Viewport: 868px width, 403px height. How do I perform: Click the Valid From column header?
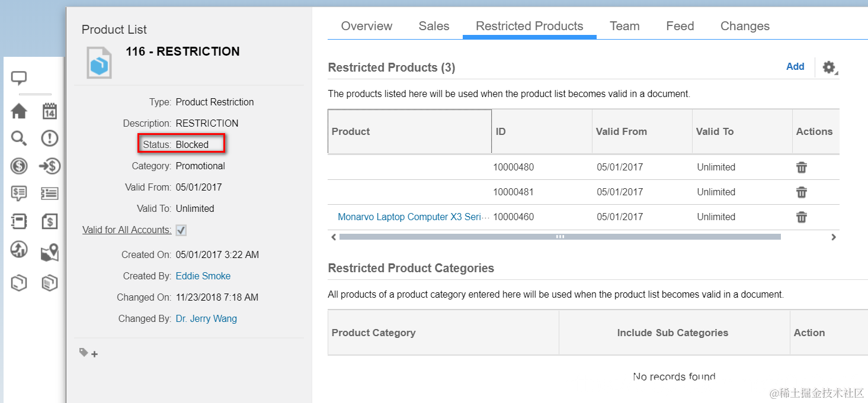coord(622,131)
